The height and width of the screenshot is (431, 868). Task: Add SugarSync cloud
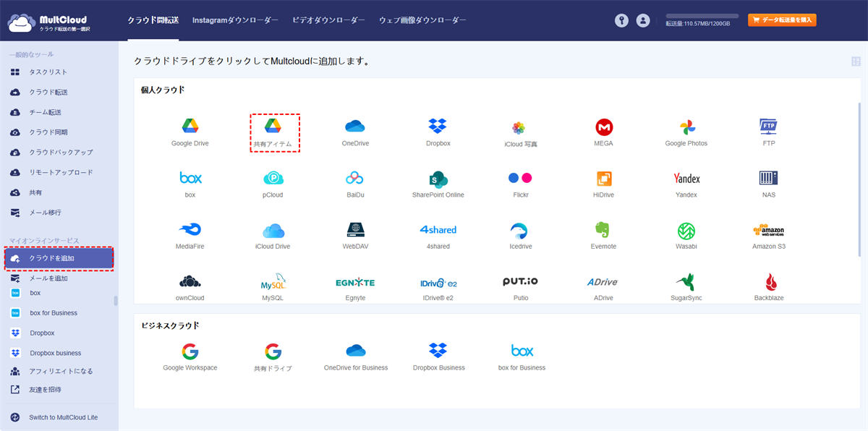click(686, 282)
